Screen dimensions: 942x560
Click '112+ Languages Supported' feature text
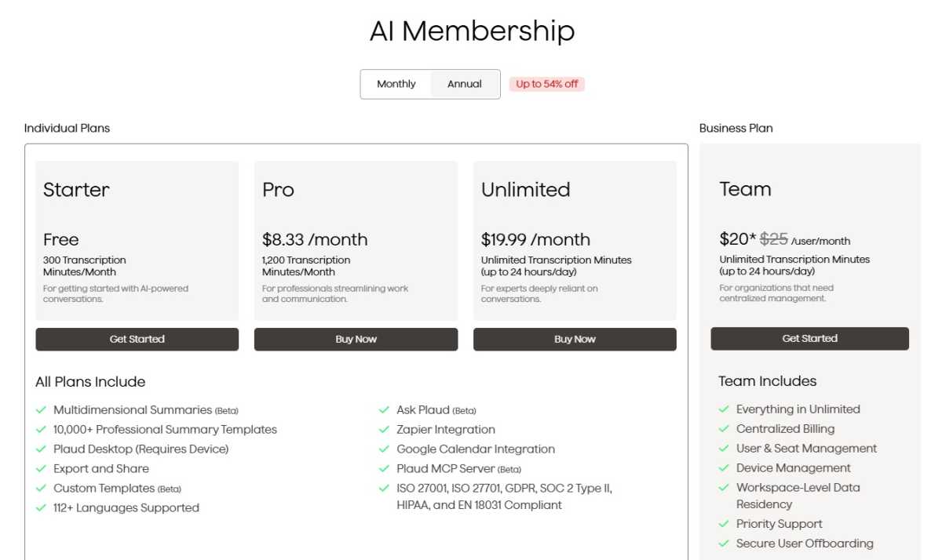tap(126, 507)
